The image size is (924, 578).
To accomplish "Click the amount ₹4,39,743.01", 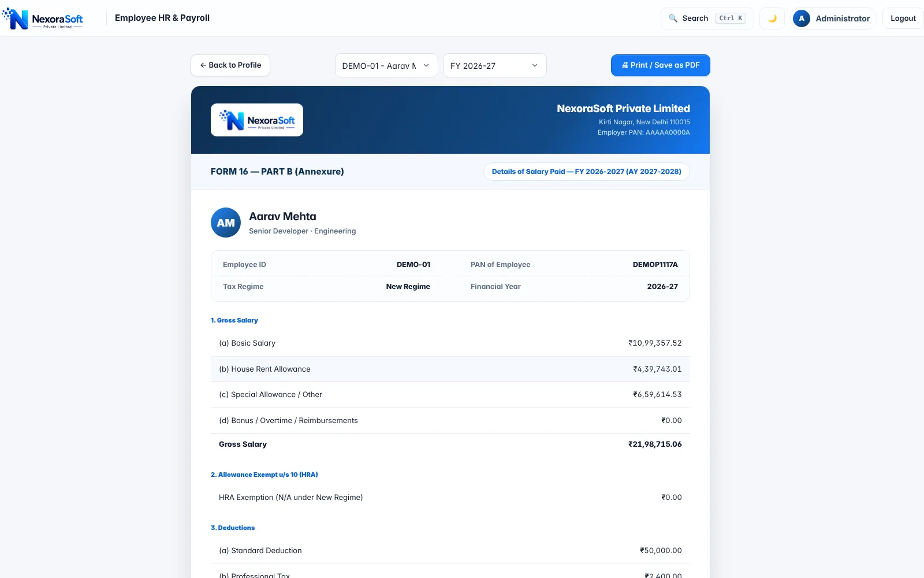I will point(657,369).
